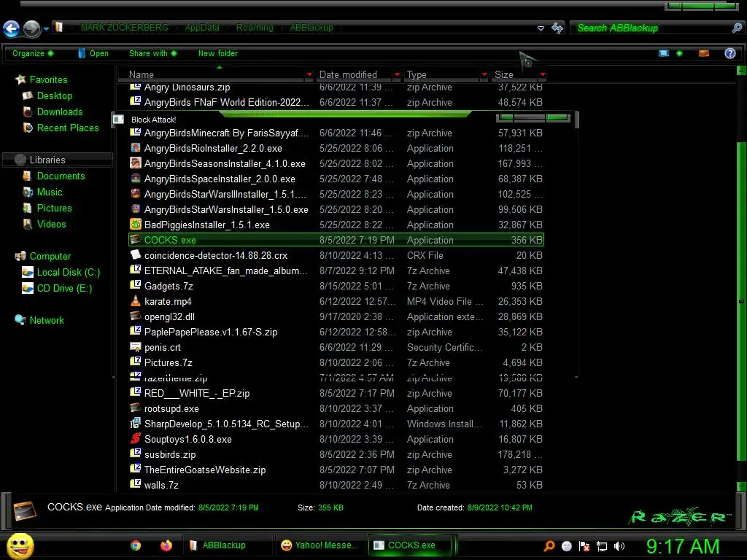
Task: Switch to Yahoo! Messenger taskbar button
Action: (x=320, y=545)
